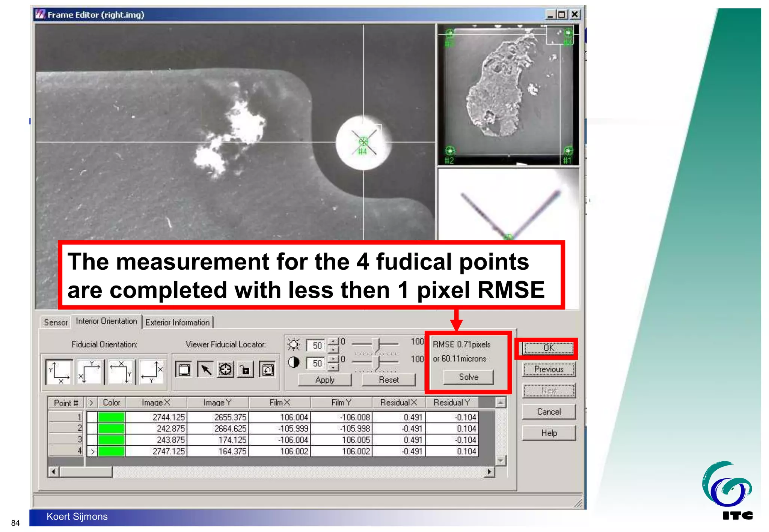Open the Exterior Information tab
This screenshot has height=532, width=769.
[177, 322]
